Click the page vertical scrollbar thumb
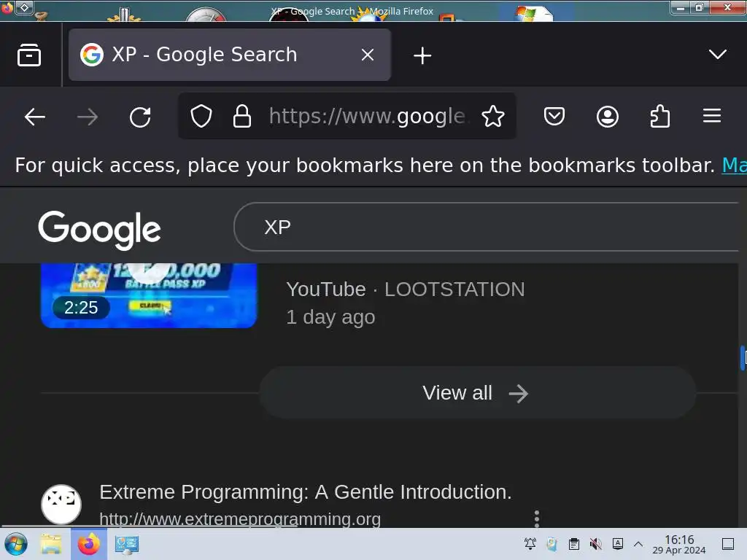This screenshot has height=560, width=747. pyautogui.click(x=743, y=358)
